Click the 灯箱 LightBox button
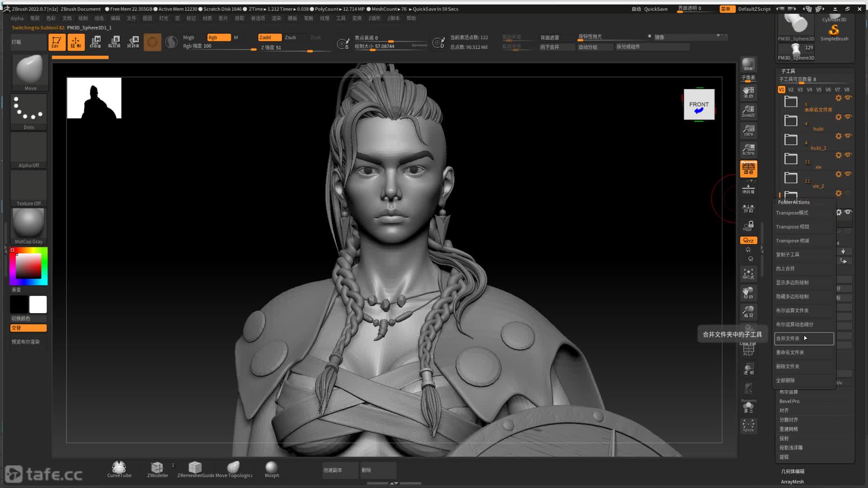Image resolution: width=868 pixels, height=488 pixels. tap(28, 42)
